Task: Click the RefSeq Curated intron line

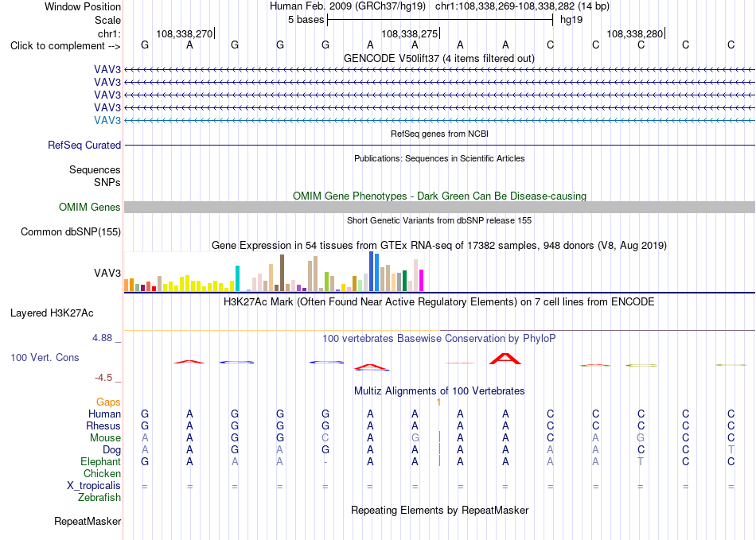Action: [439, 145]
